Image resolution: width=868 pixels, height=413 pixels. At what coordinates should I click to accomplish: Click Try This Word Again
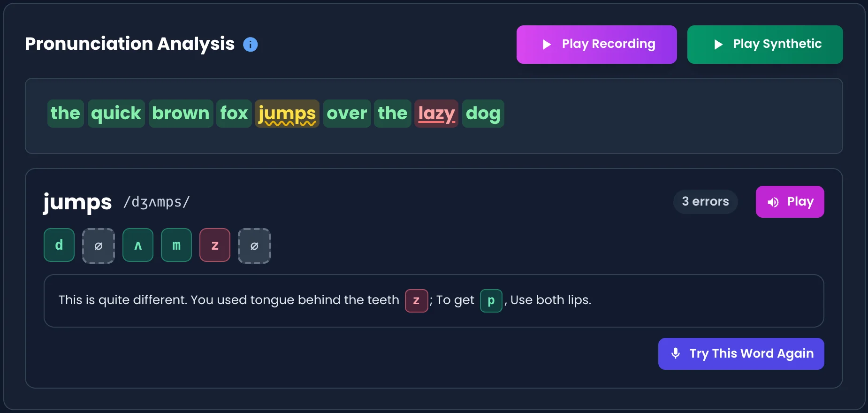pyautogui.click(x=741, y=353)
